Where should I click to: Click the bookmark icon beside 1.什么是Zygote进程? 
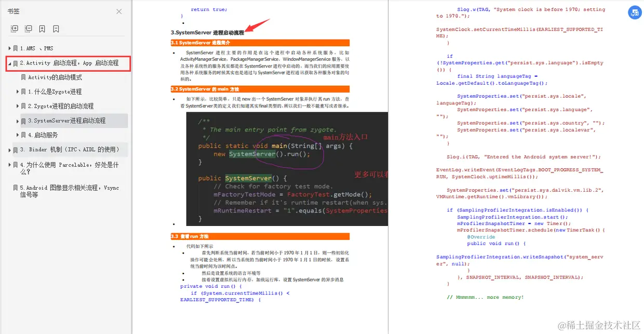pyautogui.click(x=23, y=92)
